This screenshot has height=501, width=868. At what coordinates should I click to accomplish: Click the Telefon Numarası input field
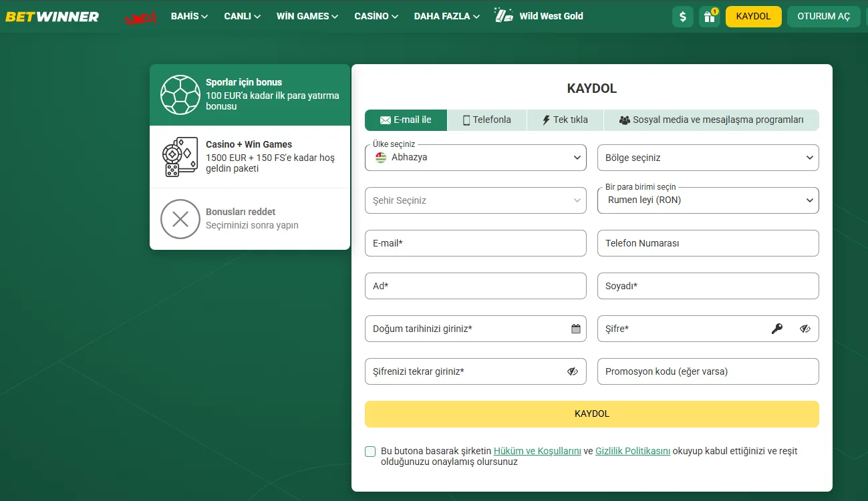coord(708,243)
